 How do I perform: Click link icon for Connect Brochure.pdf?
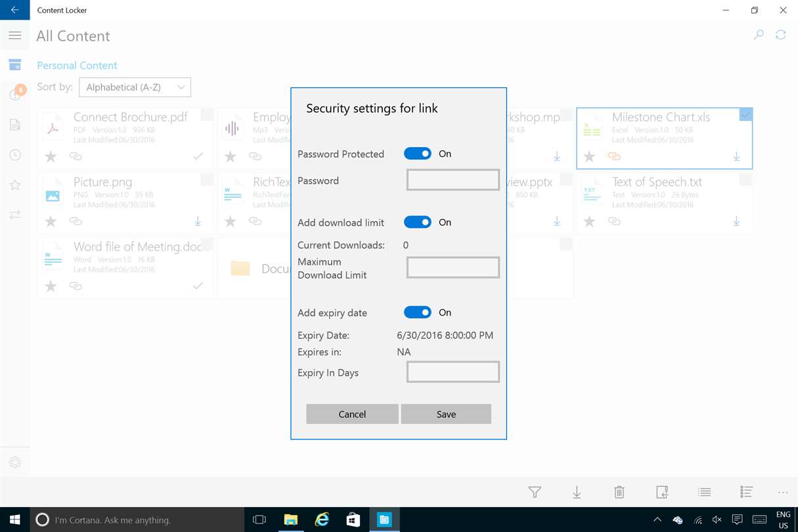point(76,156)
